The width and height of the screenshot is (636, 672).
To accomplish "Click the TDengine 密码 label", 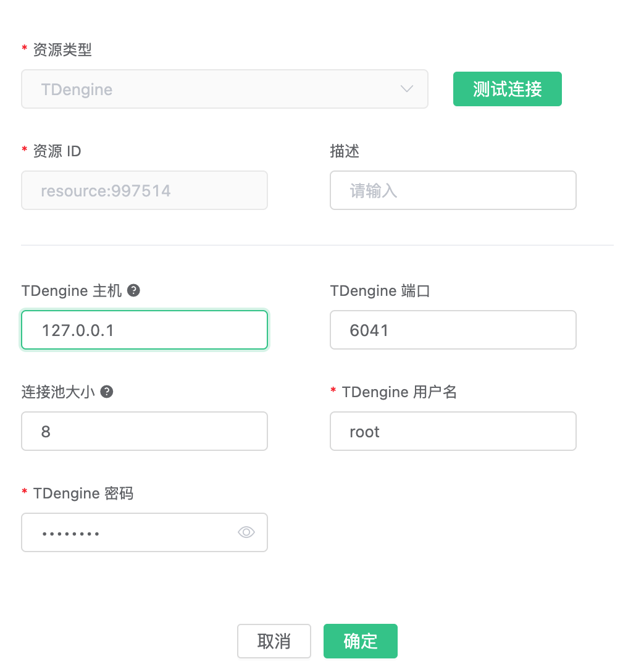I will [83, 493].
